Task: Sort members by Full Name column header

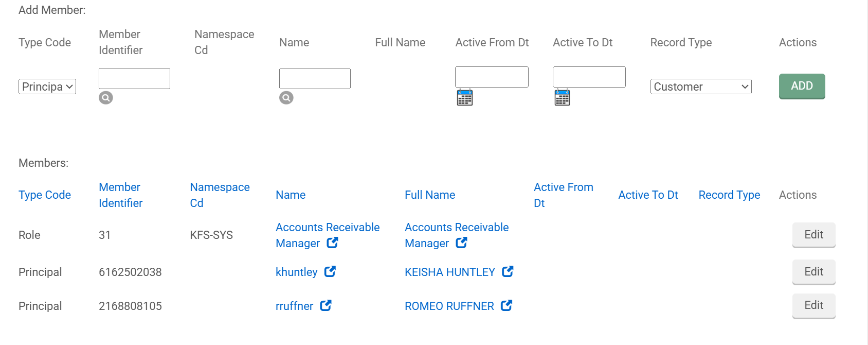Action: coord(430,195)
